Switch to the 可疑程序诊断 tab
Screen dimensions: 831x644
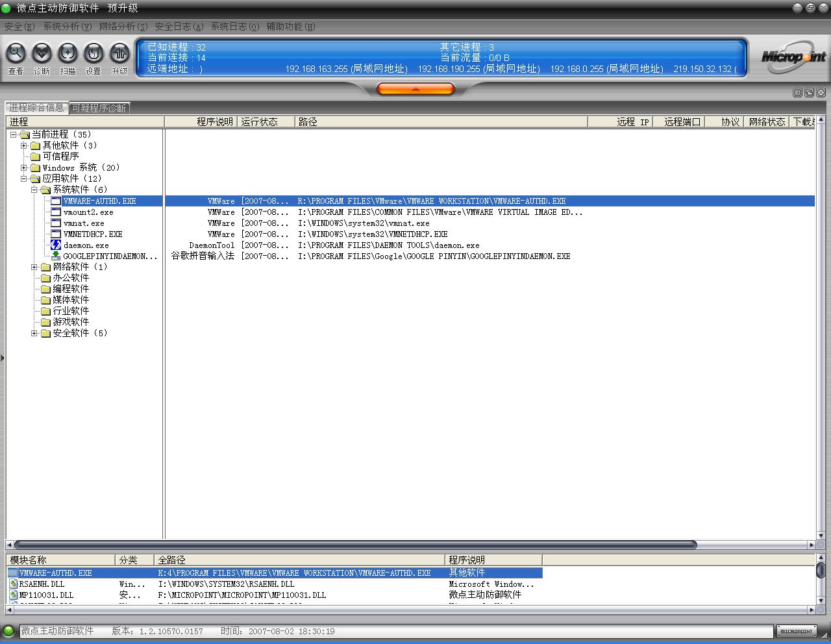tap(99, 108)
